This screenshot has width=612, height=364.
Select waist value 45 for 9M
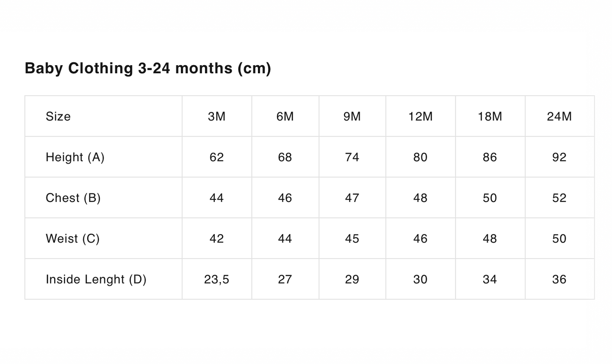pos(352,238)
